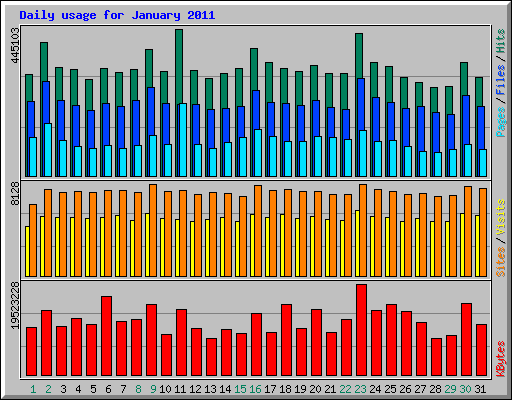Click the 'Daily usage for January 2011' title
The image size is (512, 400).
coord(117,16)
